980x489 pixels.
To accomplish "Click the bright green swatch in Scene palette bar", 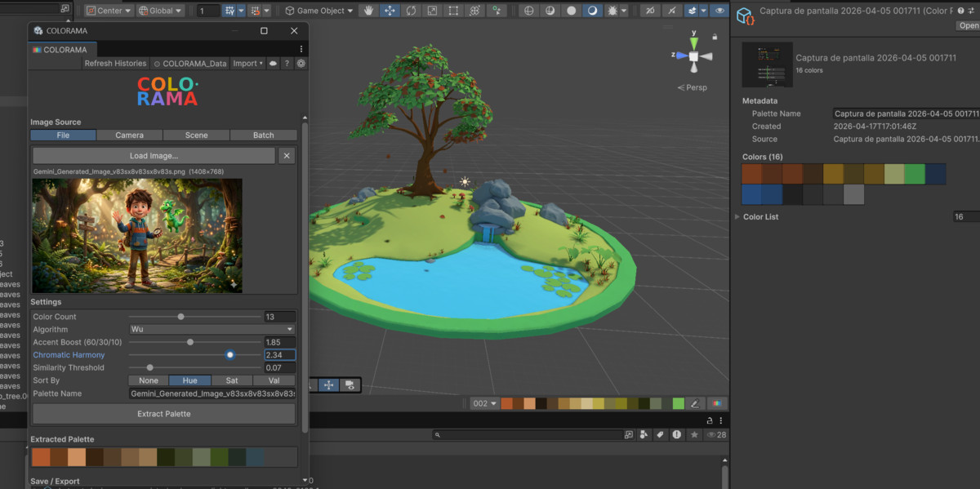I will coord(678,403).
